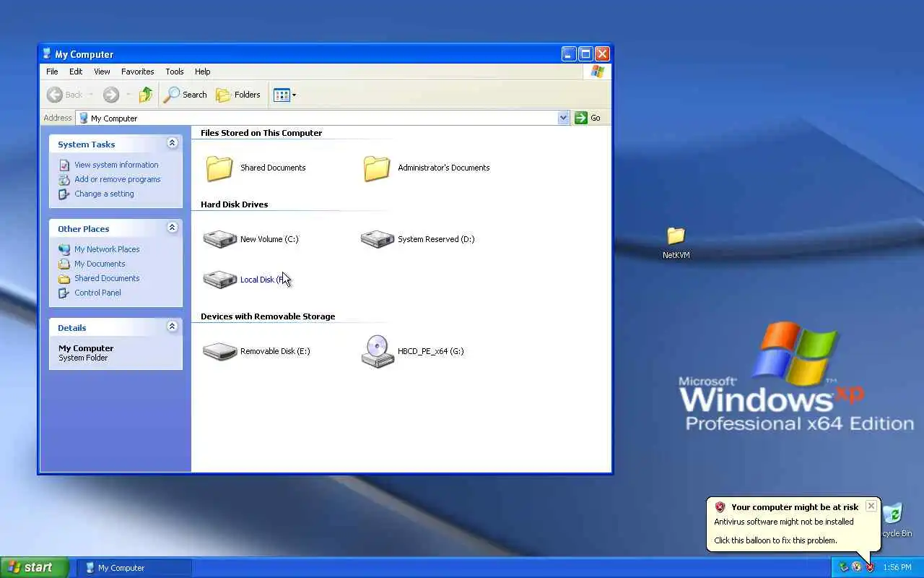Click the View system information icon
Image resolution: width=924 pixels, height=578 pixels.
[x=64, y=165]
